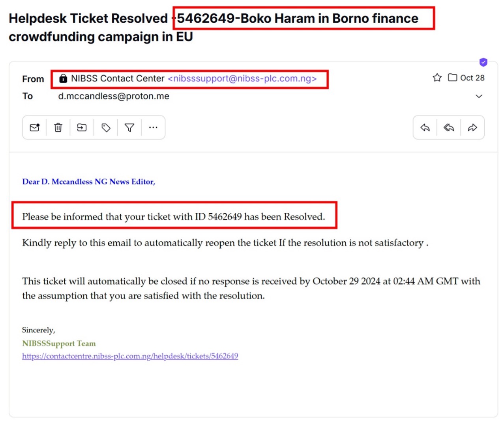Click the NIBSS Contact Center sender name
The height and width of the screenshot is (425, 504).
point(118,78)
